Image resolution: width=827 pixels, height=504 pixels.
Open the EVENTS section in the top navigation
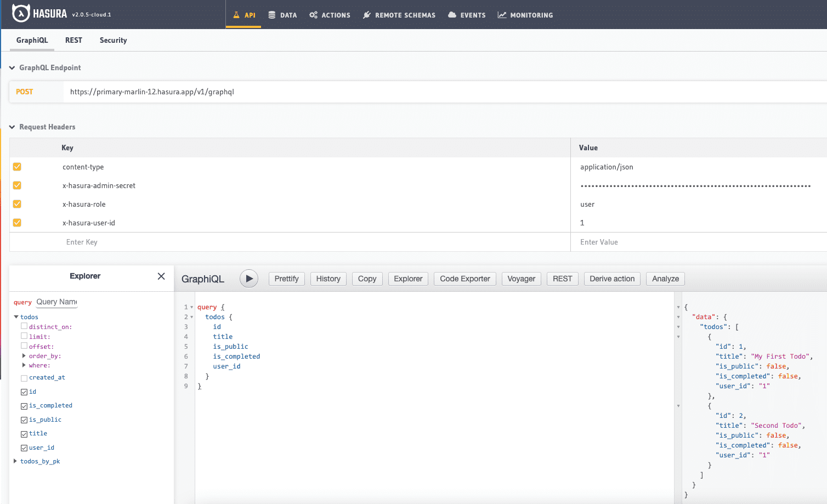coord(467,15)
